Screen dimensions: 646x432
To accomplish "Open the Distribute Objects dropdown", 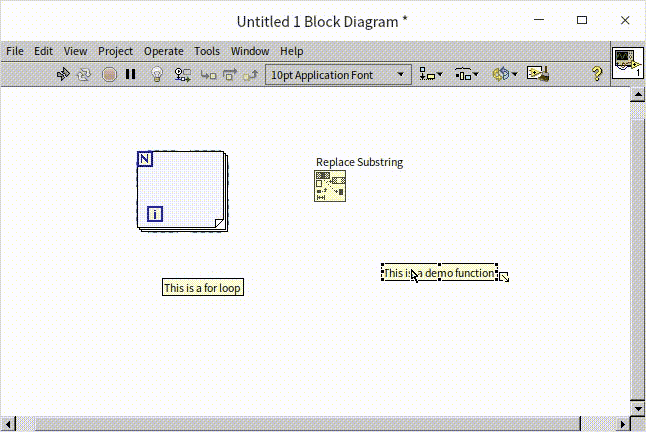I will 467,74.
